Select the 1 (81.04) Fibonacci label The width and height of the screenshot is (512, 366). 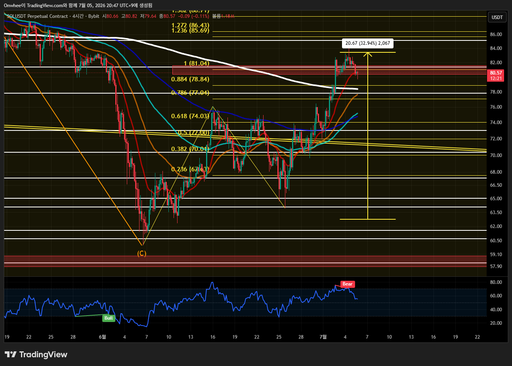[x=197, y=63]
